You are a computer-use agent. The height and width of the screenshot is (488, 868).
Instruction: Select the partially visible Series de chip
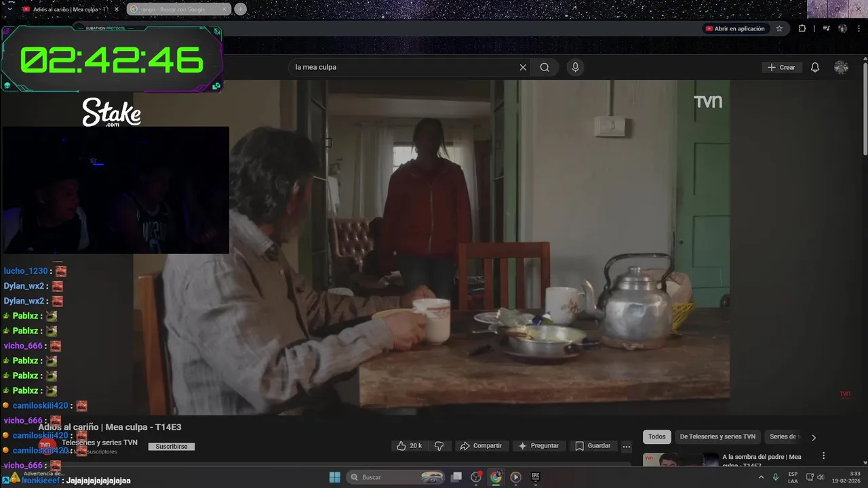(784, 436)
